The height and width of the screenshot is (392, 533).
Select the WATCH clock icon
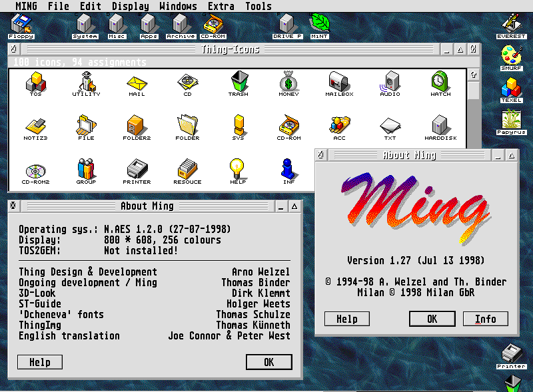(x=440, y=84)
